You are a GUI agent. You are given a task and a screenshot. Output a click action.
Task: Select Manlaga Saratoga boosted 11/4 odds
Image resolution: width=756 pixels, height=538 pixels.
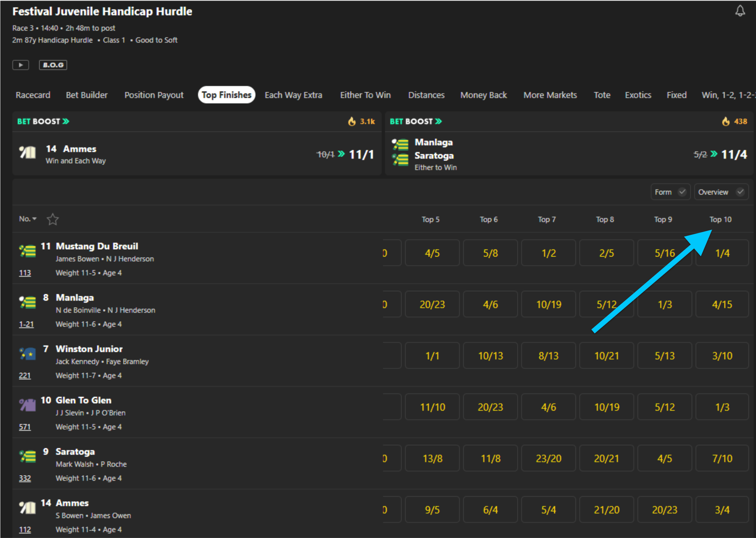[x=734, y=154]
